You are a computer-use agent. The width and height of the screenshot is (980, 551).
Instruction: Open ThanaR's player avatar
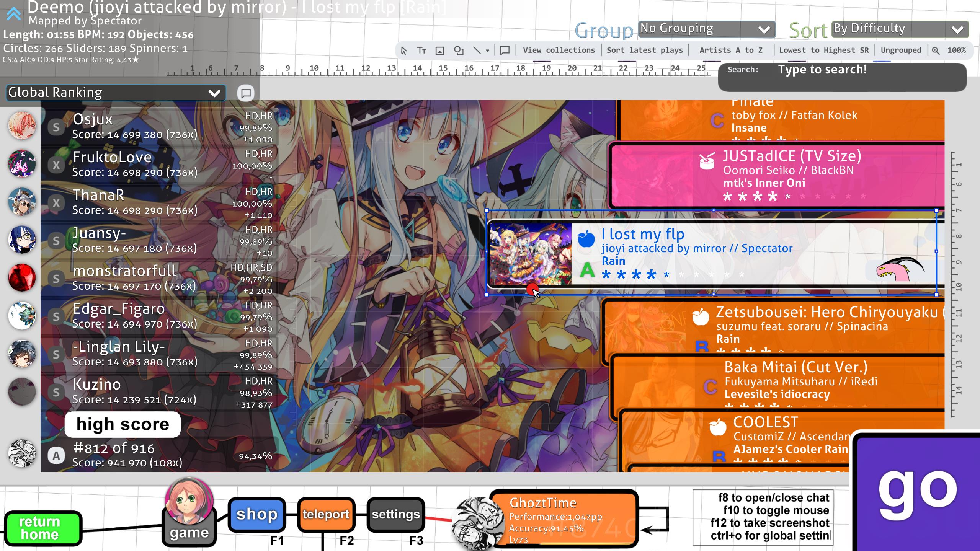(22, 201)
